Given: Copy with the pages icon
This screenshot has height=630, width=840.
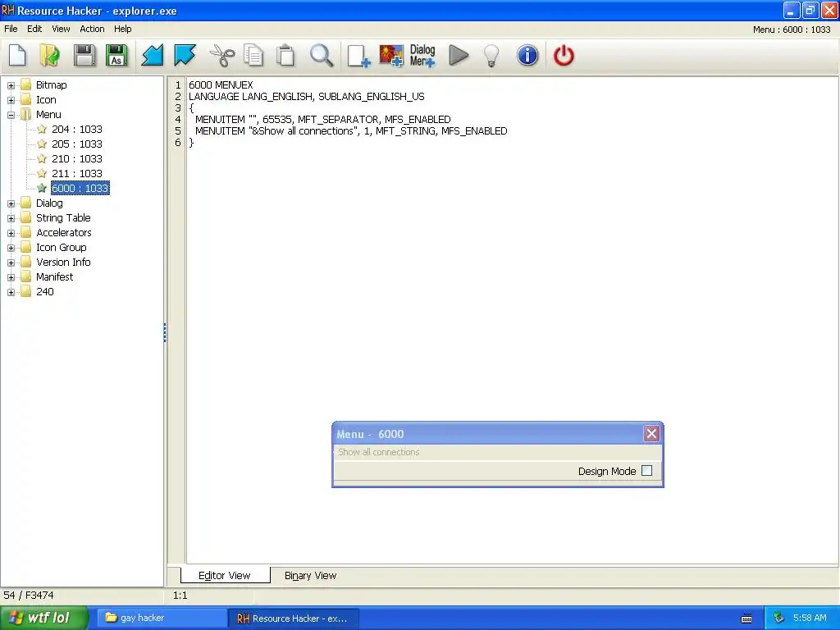Looking at the screenshot, I should click(253, 55).
